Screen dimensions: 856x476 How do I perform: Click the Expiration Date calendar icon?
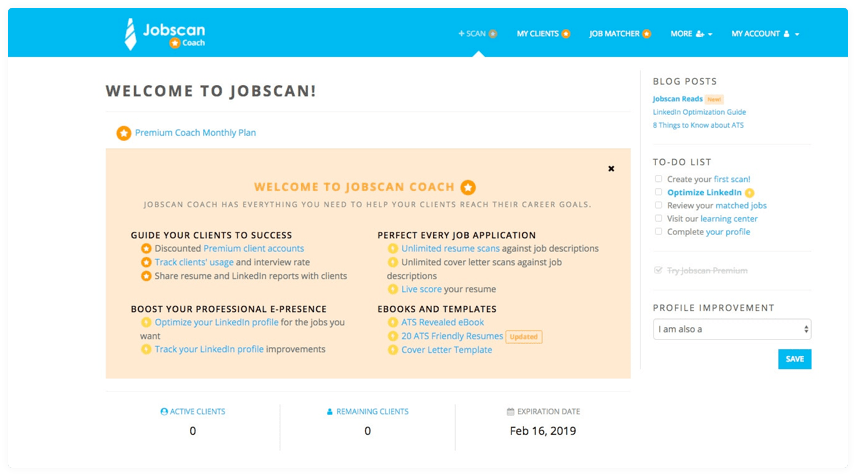(510, 411)
